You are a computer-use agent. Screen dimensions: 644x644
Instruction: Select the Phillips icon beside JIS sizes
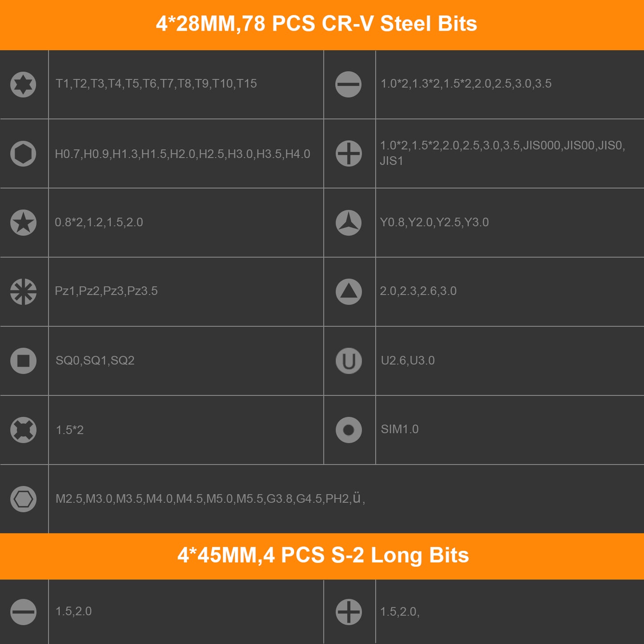349,154
